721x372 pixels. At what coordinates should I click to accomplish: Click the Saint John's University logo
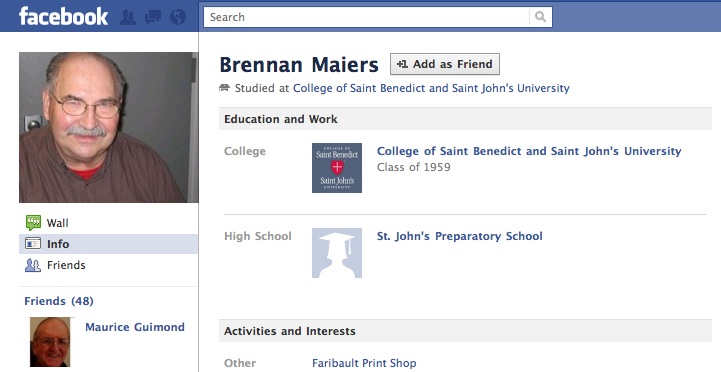337,168
